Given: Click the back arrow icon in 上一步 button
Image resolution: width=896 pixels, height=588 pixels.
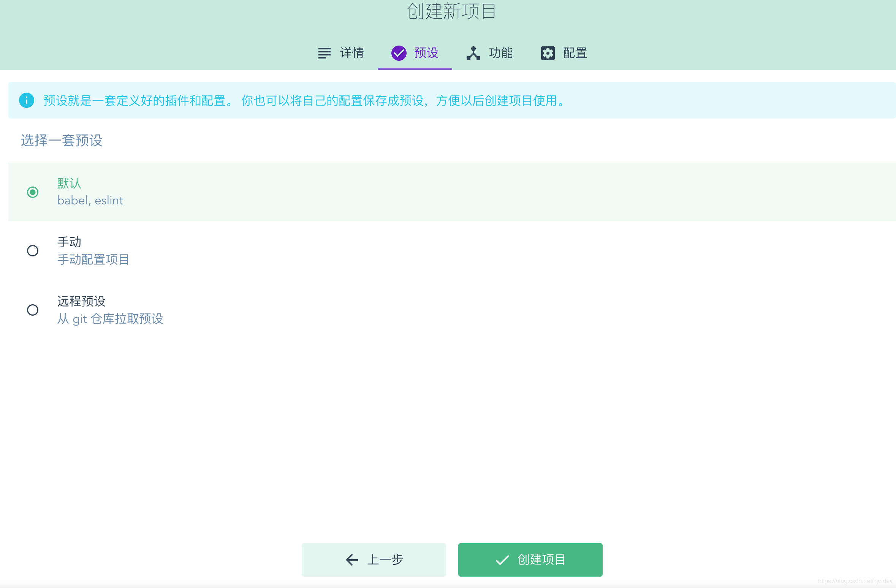Looking at the screenshot, I should pyautogui.click(x=351, y=560).
